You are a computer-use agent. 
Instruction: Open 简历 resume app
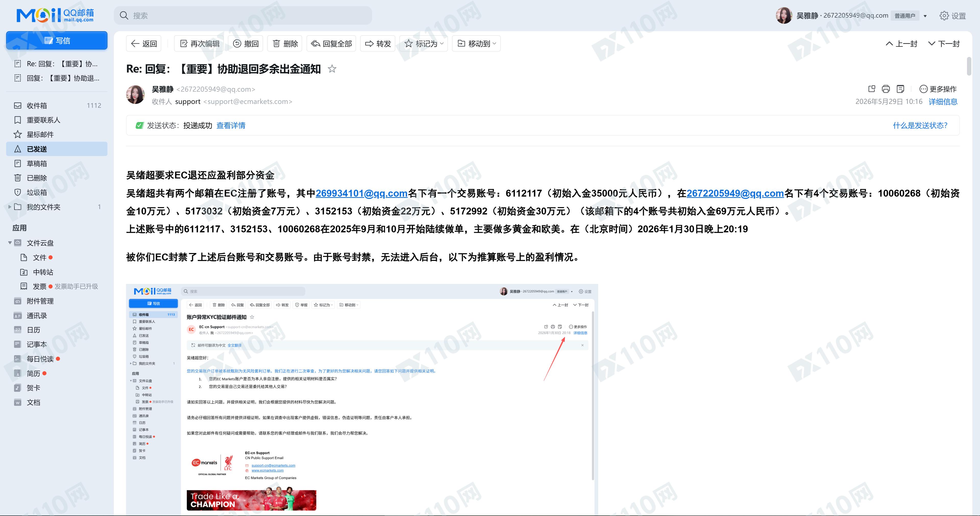(33, 373)
